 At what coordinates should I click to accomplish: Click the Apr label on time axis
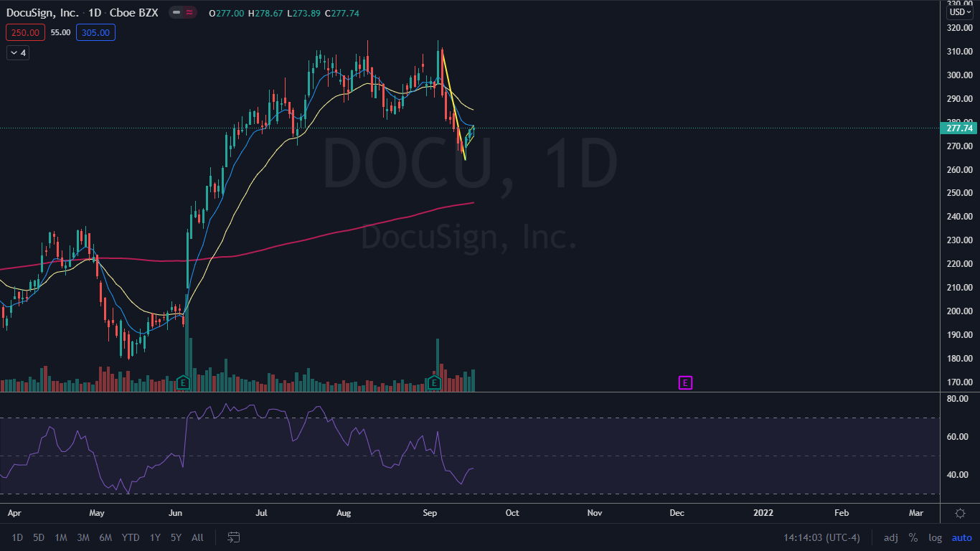pos(14,513)
